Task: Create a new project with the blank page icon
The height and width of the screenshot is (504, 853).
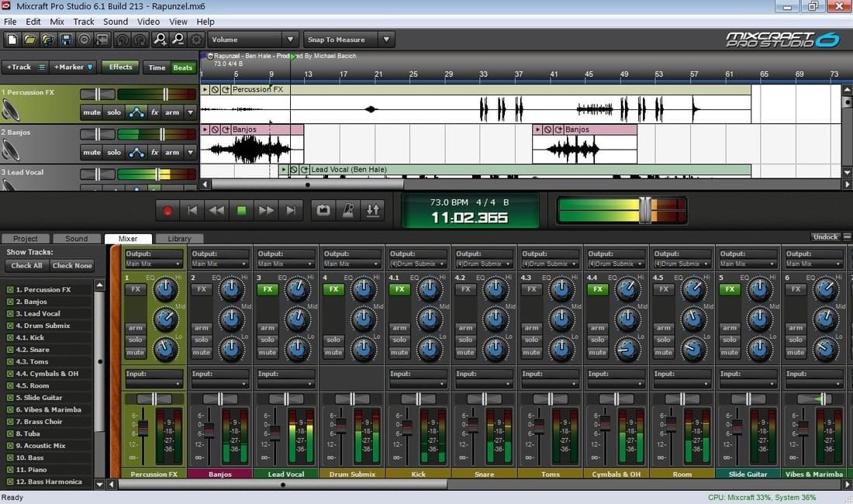Action: tap(12, 40)
